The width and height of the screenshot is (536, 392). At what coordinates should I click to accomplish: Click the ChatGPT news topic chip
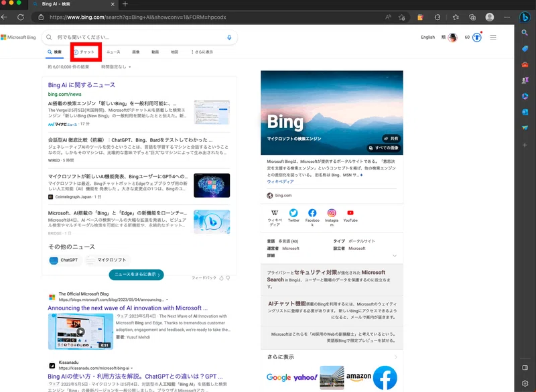(x=64, y=260)
